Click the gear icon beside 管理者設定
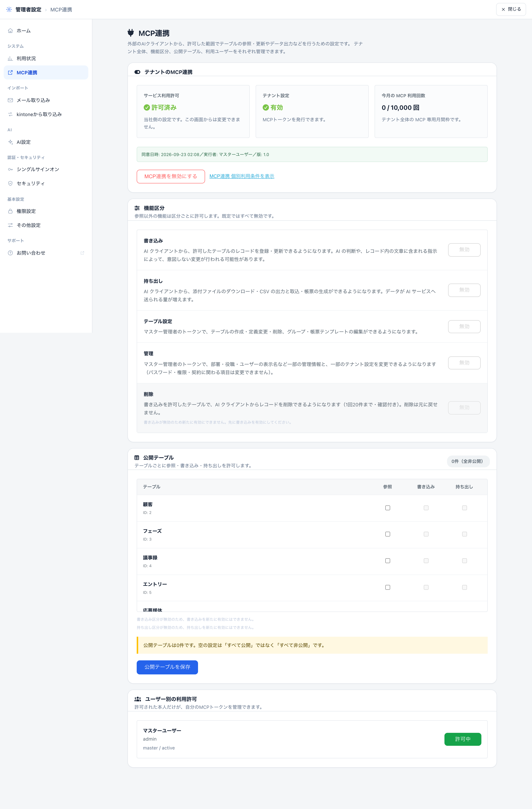The height and width of the screenshot is (809, 532). [9, 9]
